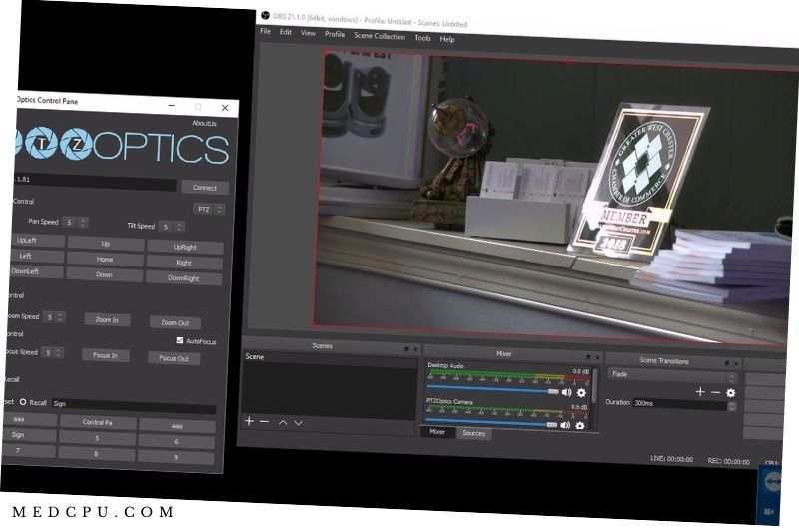Move the scene down with the down arrow
This screenshot has width=799, height=532.
[298, 423]
